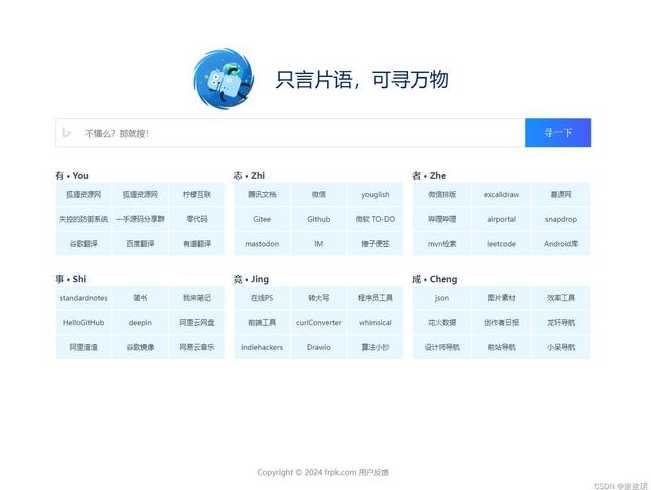Click the 只言片语，可寻万物 slogan text
The width and height of the screenshot is (651, 490).
coord(362,79)
